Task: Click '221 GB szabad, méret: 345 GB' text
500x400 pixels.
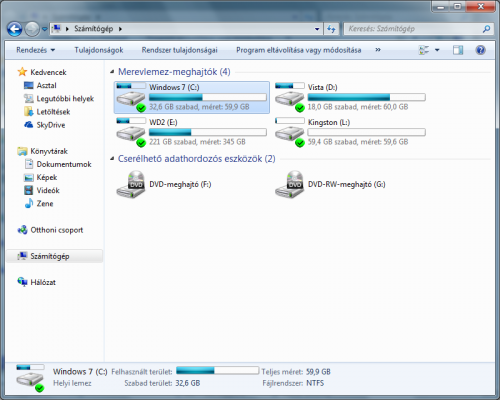Action: tap(197, 142)
